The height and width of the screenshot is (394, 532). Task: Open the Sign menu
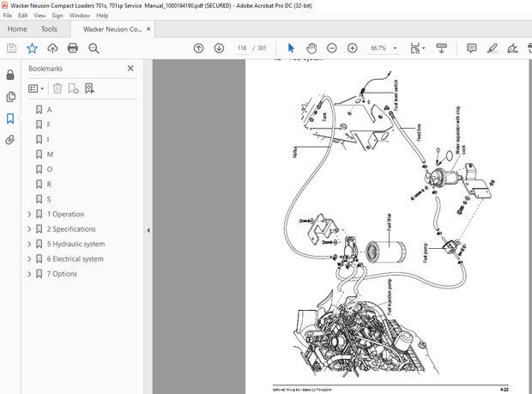pyautogui.click(x=57, y=15)
